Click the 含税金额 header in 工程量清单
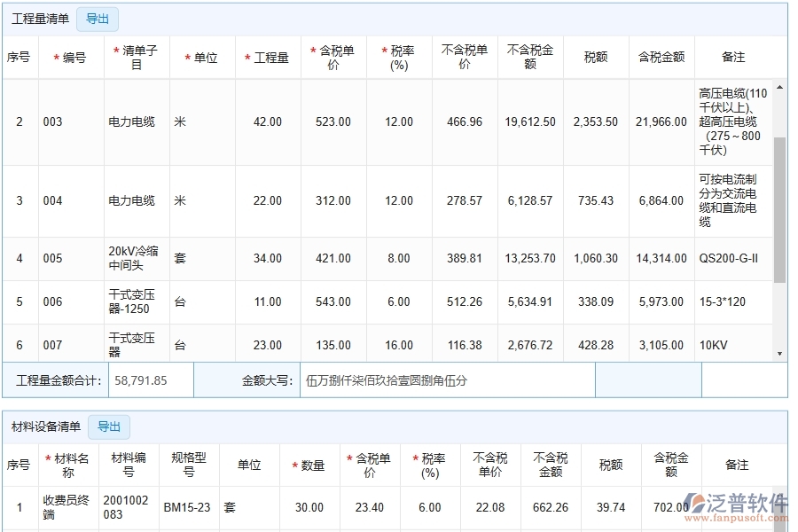The width and height of the screenshot is (798, 532). tap(661, 58)
